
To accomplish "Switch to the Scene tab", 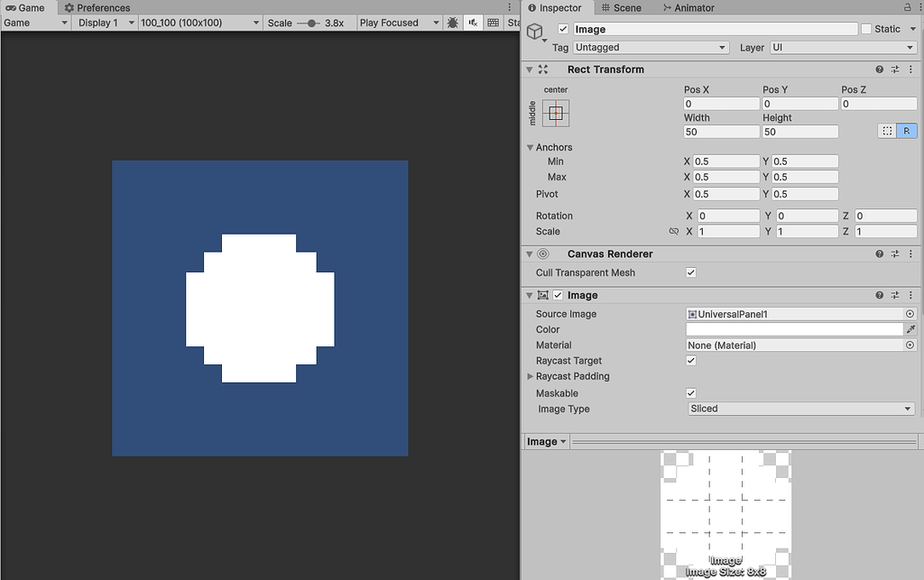I will (621, 7).
